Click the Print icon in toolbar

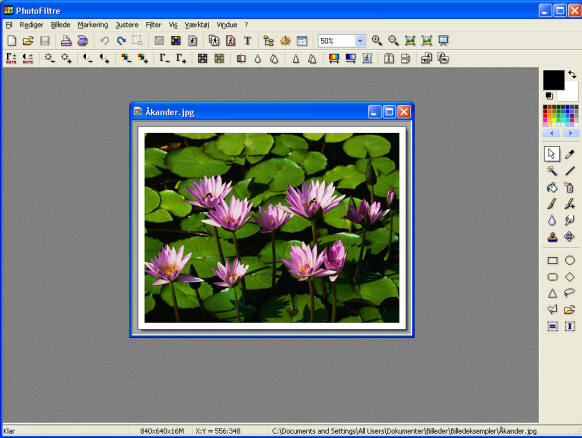66,40
